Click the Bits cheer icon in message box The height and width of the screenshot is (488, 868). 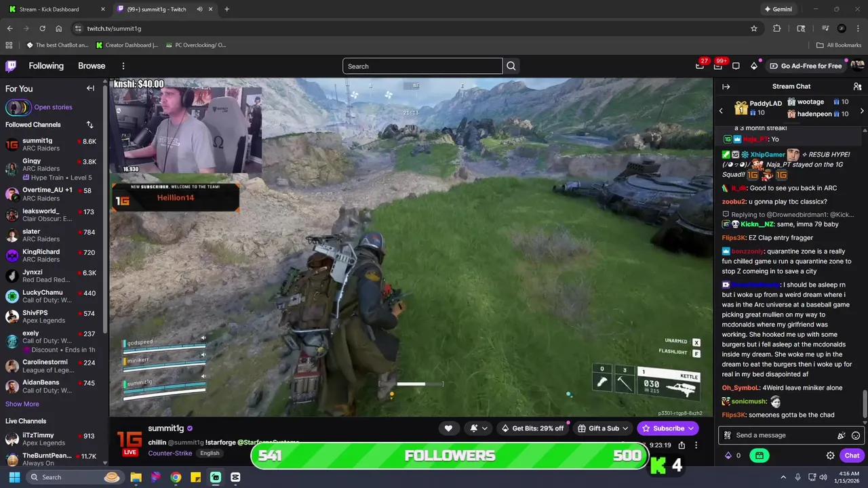coord(842,435)
